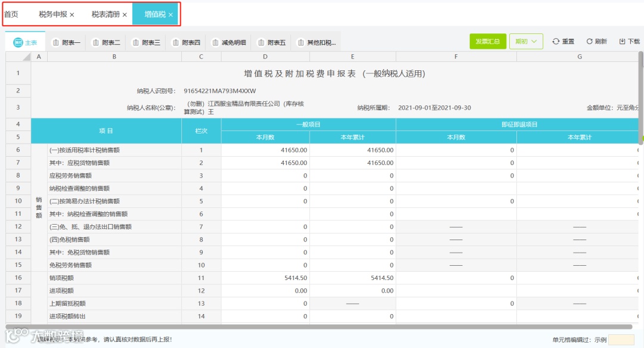Open the 附表五 sheet tab
The image size is (644, 348).
coord(271,42)
